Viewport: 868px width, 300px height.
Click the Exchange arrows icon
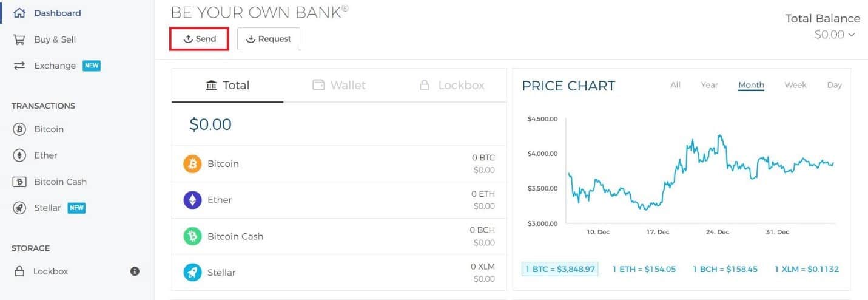pos(19,66)
